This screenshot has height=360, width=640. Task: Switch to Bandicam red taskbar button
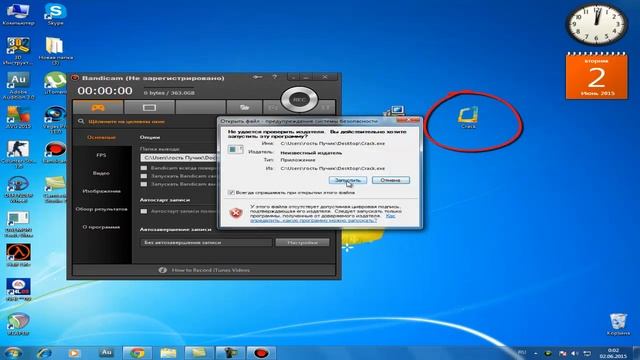coord(261,353)
